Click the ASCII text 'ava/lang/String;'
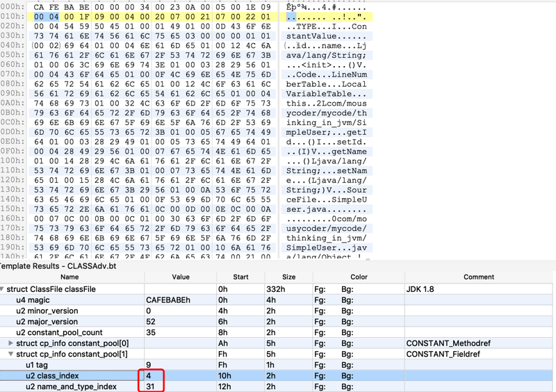This screenshot has height=392, width=556. click(x=327, y=55)
